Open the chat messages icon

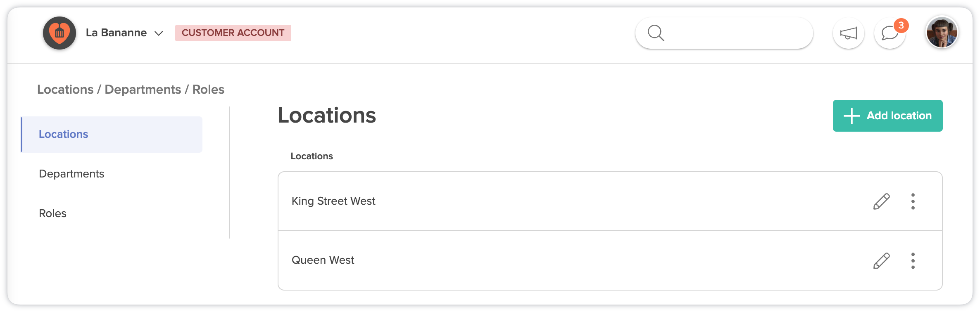pyautogui.click(x=889, y=33)
